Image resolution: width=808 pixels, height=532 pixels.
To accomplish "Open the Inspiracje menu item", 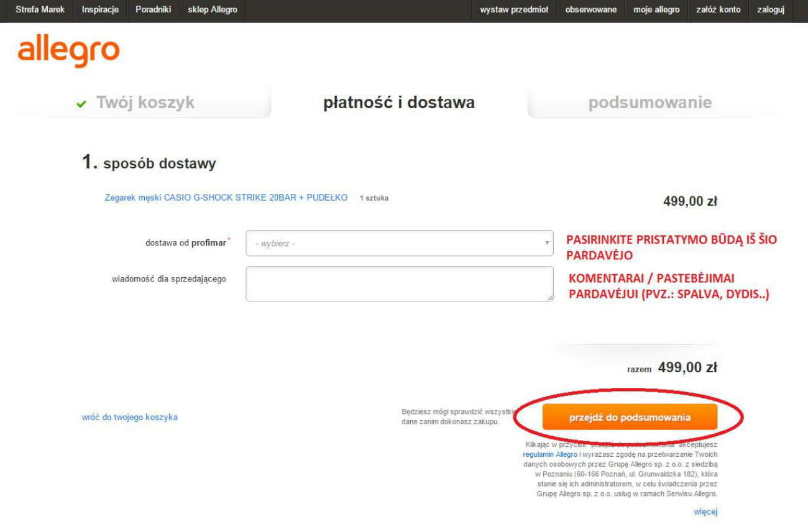I will tap(100, 10).
